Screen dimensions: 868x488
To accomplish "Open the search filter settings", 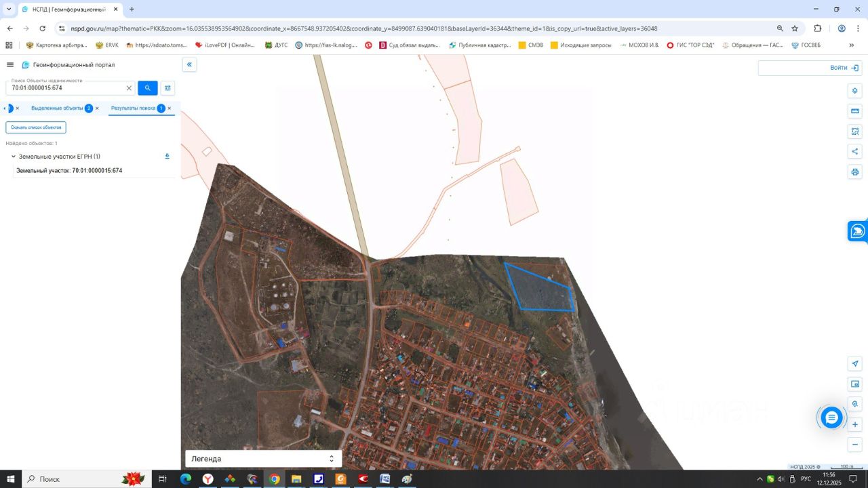I will (x=167, y=88).
